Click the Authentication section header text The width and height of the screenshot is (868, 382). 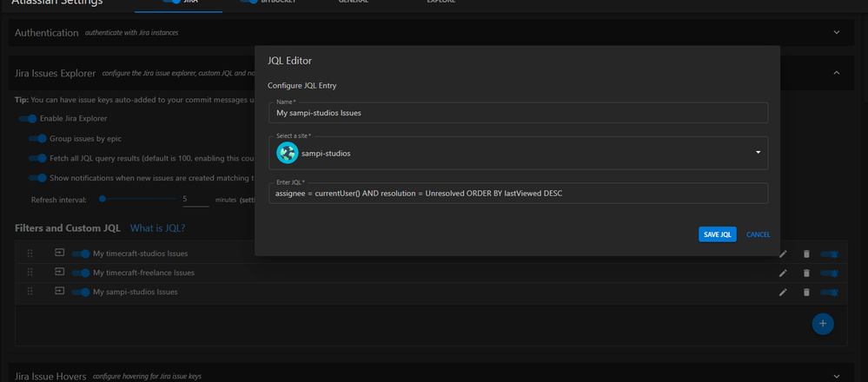(x=47, y=33)
